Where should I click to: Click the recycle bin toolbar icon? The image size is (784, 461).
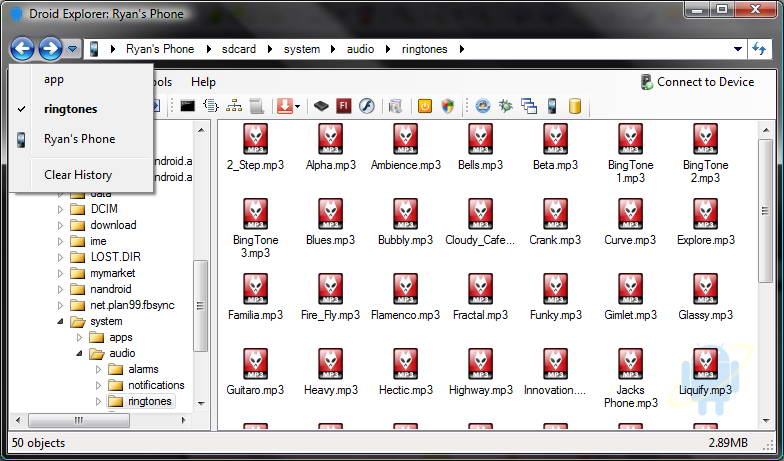pyautogui.click(x=395, y=106)
